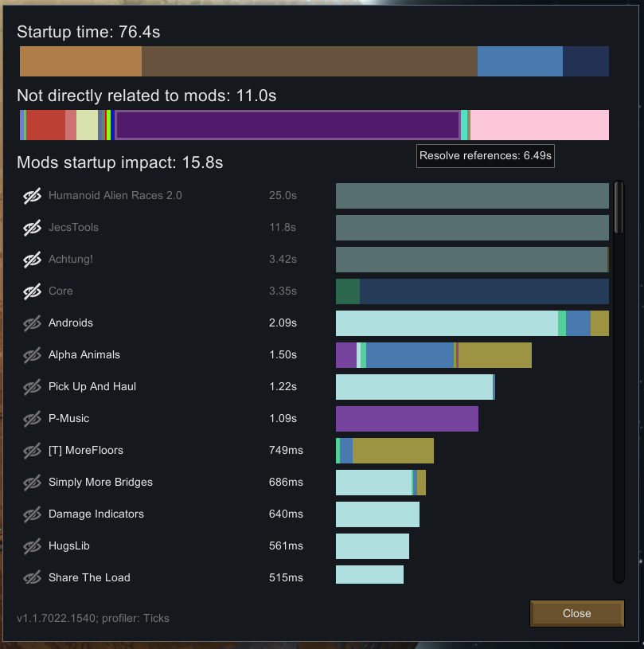Toggle the eye icon for JecsTools

[x=32, y=228]
